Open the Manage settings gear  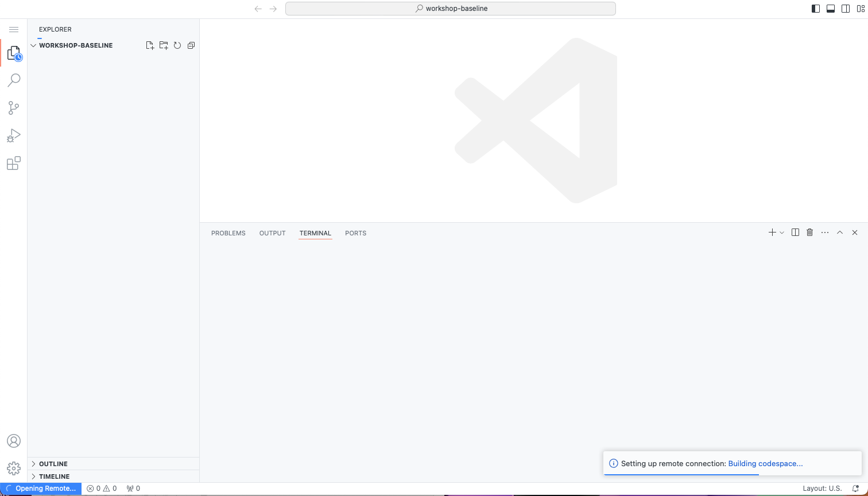click(14, 468)
